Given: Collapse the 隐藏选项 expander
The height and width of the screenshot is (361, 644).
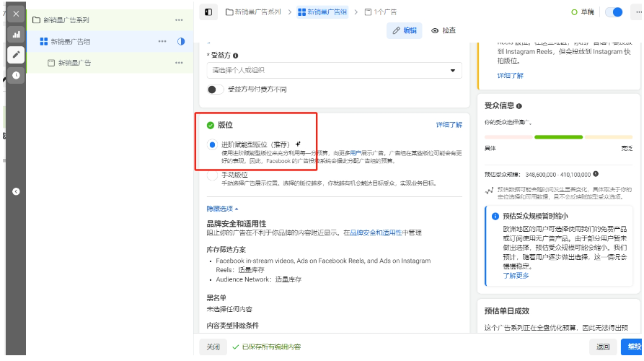Looking at the screenshot, I should (222, 209).
